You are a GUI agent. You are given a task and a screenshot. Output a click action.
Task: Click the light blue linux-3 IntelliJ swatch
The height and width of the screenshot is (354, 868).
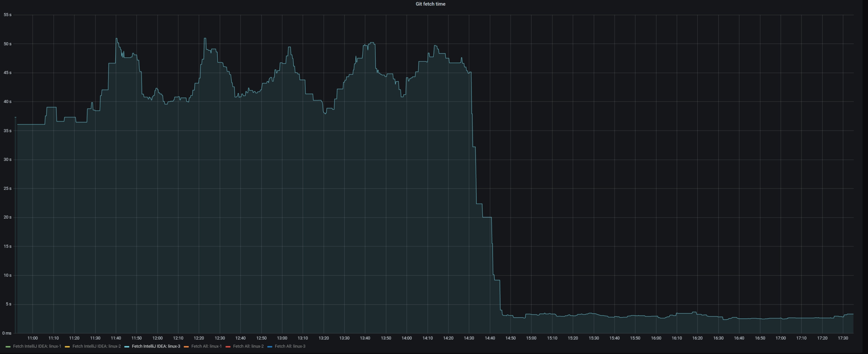pyautogui.click(x=127, y=347)
